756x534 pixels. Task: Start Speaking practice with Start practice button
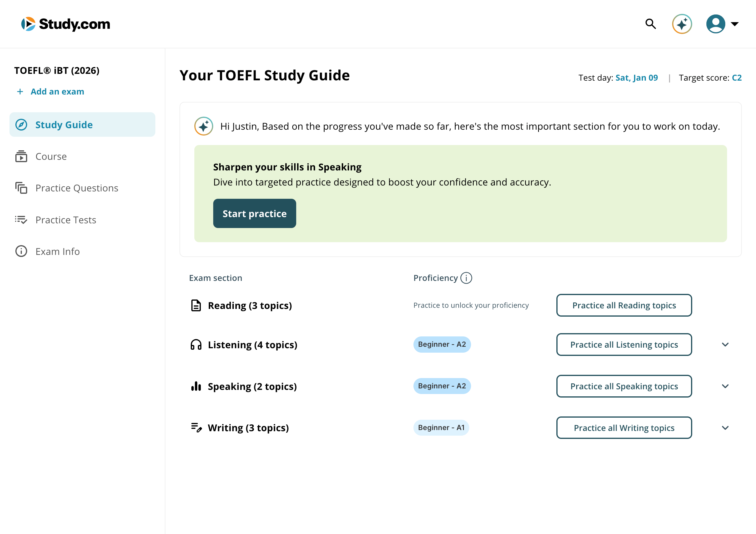click(x=255, y=214)
